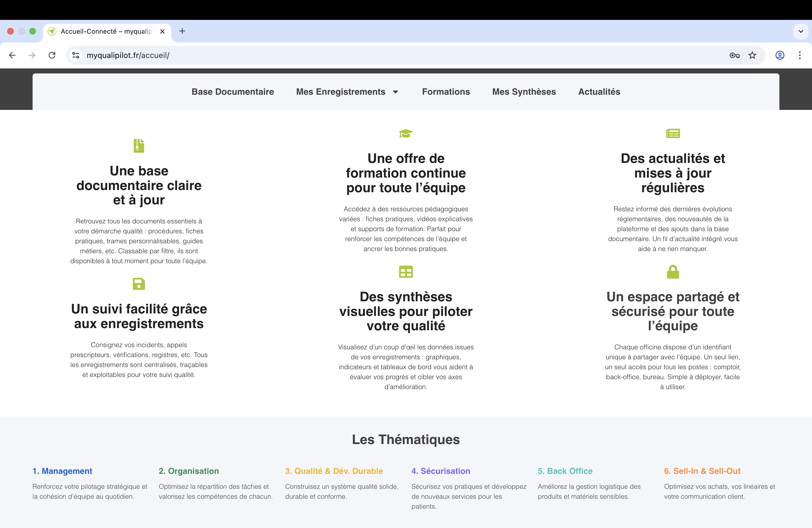Reload the myqualipilot page
This screenshot has height=528, width=812.
(x=52, y=55)
